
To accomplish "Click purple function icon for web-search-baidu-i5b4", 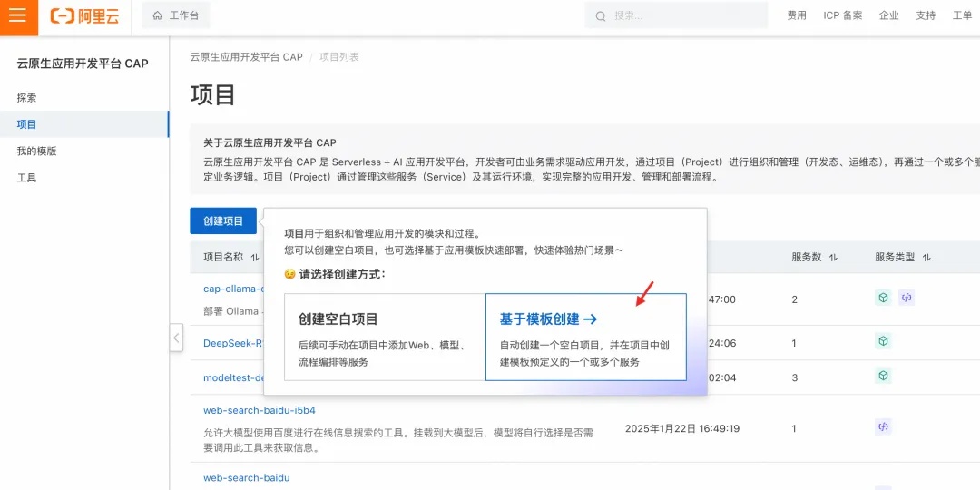I will tap(883, 427).
